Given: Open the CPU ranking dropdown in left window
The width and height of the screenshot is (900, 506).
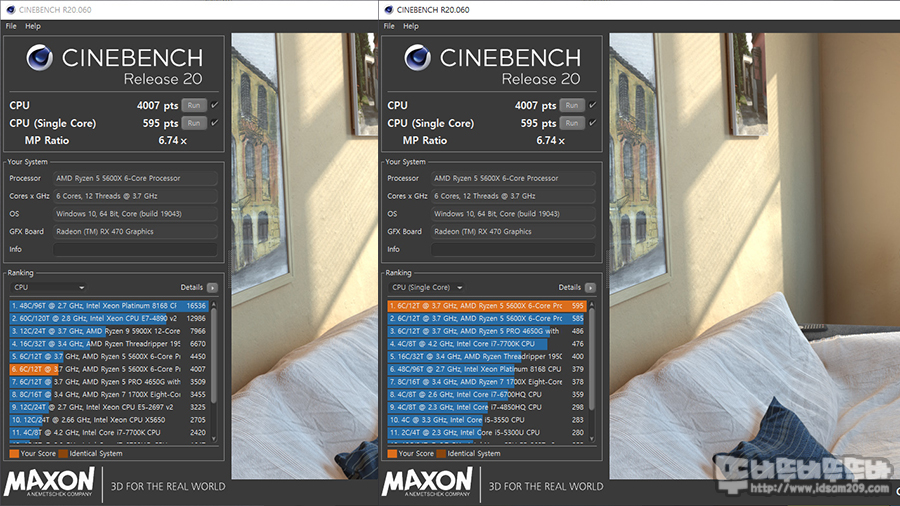Looking at the screenshot, I should pos(49,287).
